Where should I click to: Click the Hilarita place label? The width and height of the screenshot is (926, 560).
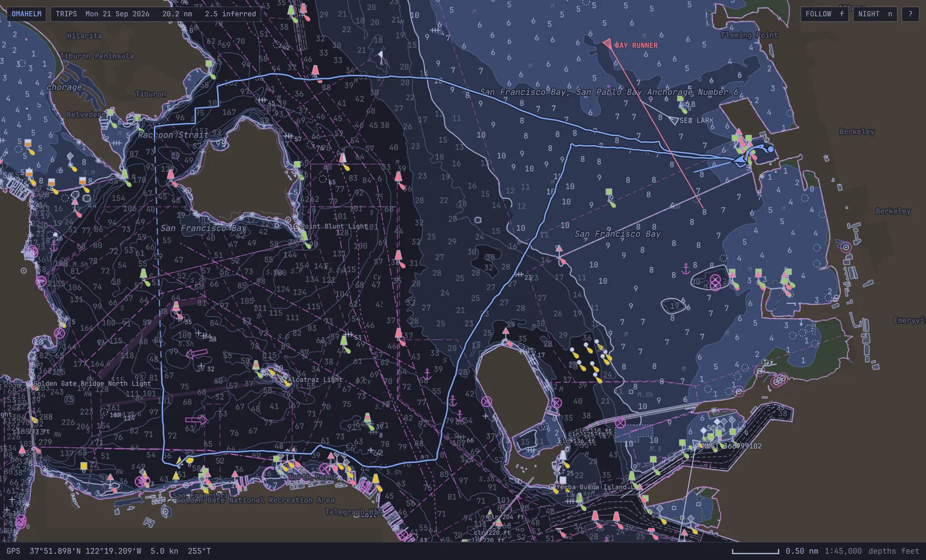click(x=84, y=36)
